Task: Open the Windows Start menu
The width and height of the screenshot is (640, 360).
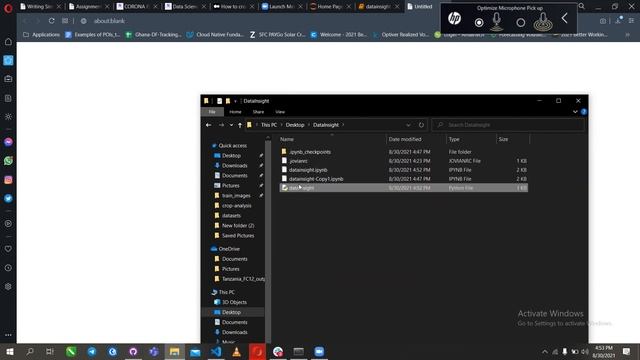Action: (10, 351)
